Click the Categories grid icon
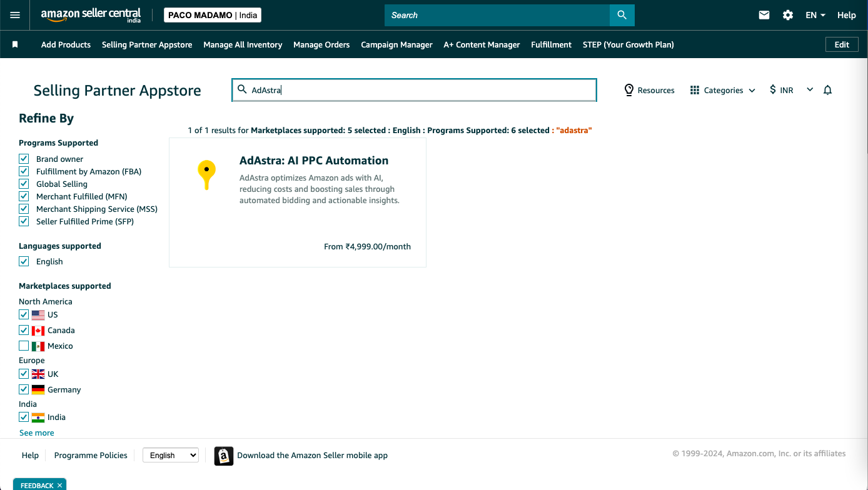The width and height of the screenshot is (868, 490). click(x=695, y=90)
